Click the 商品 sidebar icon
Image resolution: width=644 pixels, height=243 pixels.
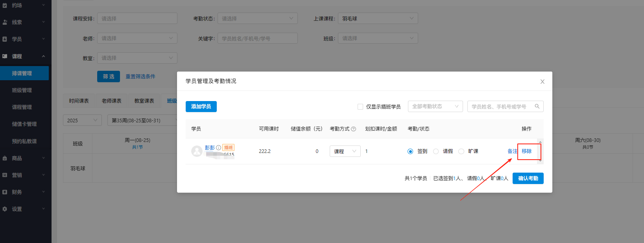(5, 158)
